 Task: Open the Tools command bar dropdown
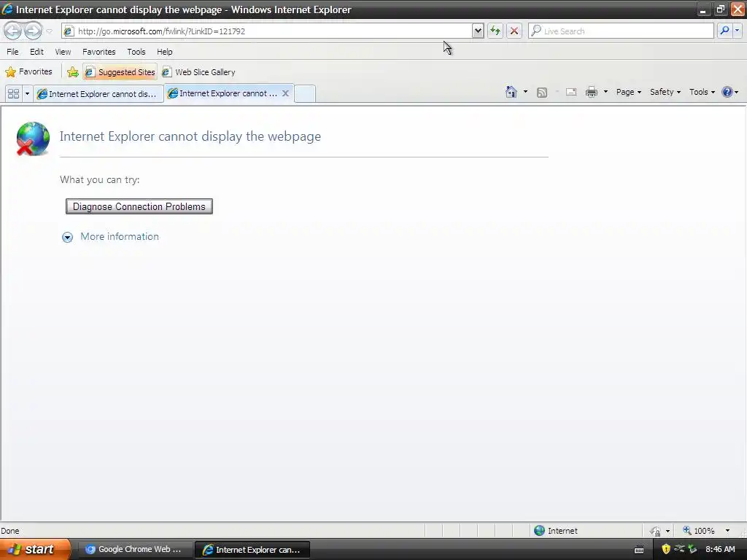coord(702,92)
